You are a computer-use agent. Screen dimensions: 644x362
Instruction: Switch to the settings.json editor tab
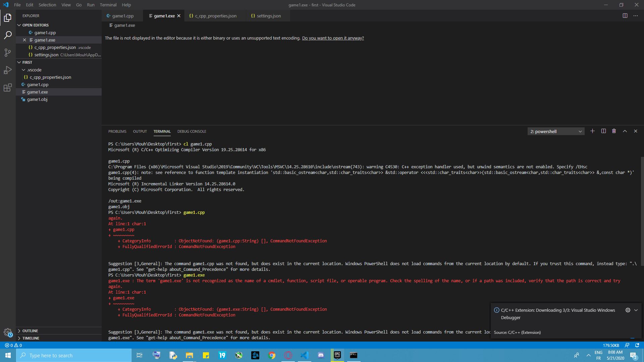point(268,16)
